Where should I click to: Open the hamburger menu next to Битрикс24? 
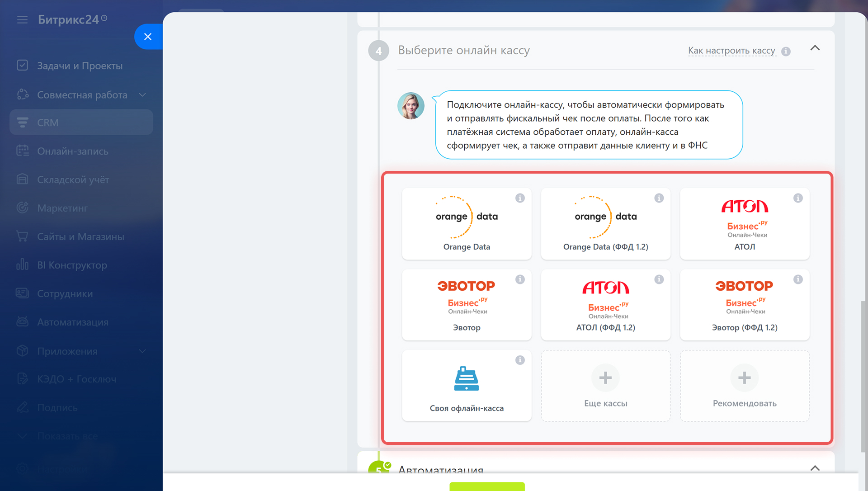click(22, 19)
